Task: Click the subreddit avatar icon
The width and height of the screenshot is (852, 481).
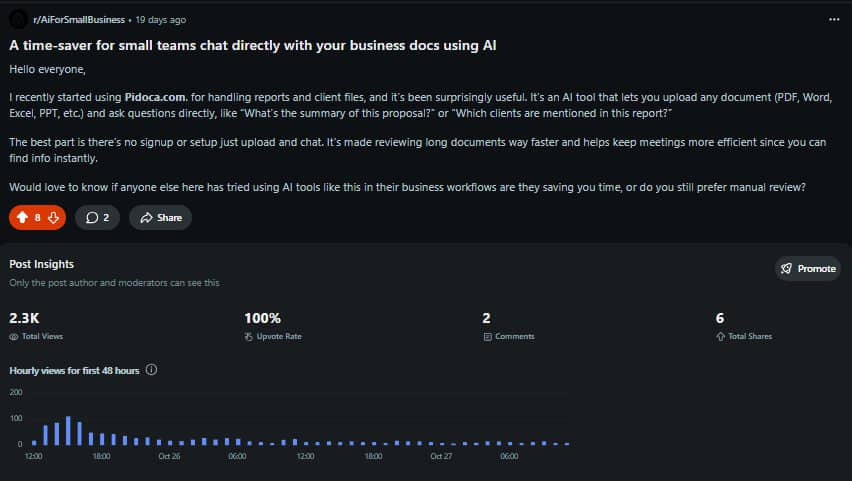Action: coord(18,19)
